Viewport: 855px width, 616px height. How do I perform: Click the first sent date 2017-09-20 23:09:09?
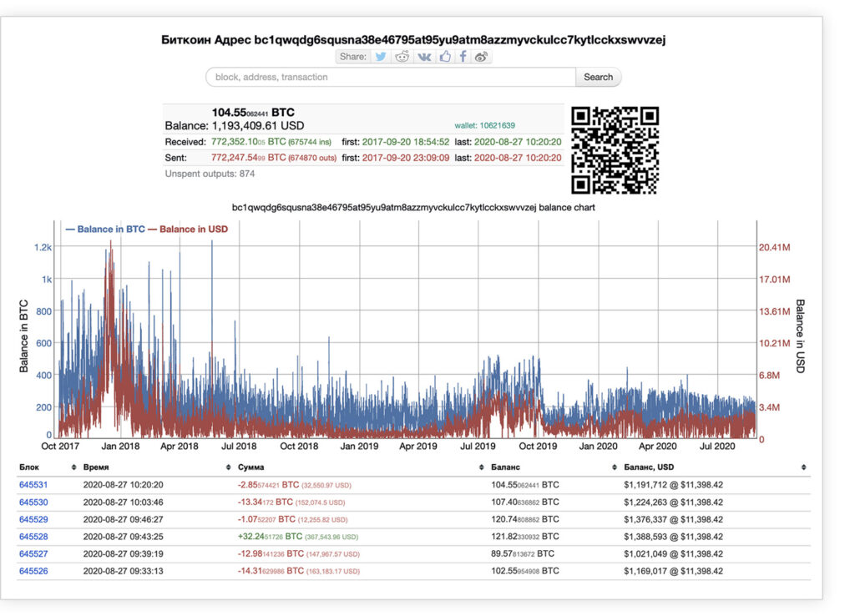click(406, 158)
